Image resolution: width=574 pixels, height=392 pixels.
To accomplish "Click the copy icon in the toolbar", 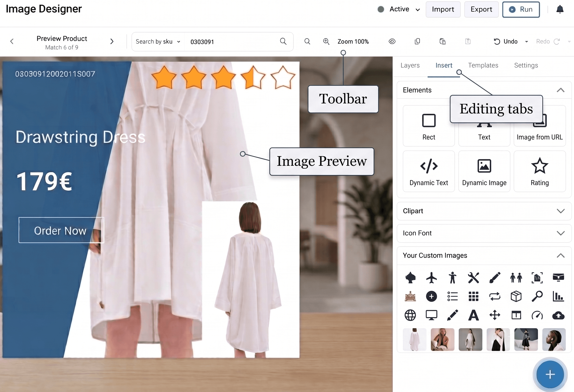I will click(417, 41).
